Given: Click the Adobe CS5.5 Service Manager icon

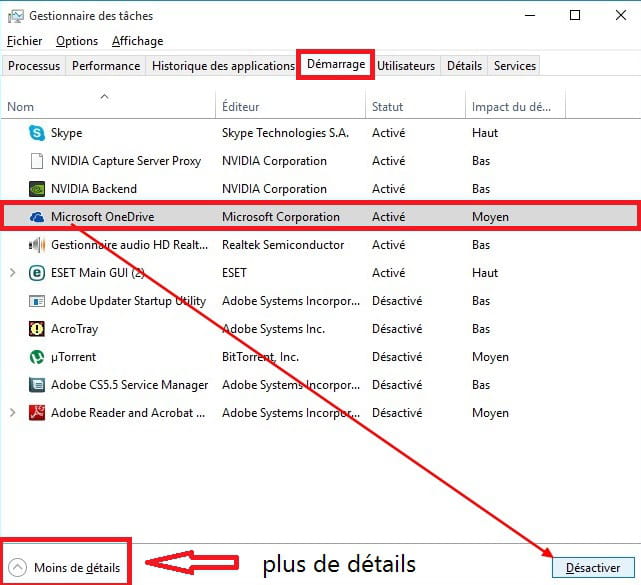Looking at the screenshot, I should (x=37, y=385).
